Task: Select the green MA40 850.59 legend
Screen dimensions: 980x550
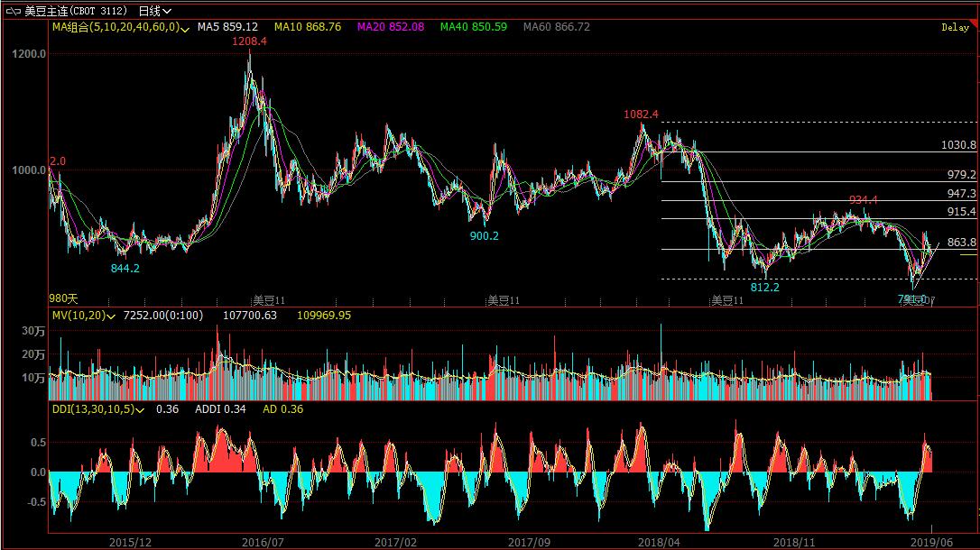Action: (474, 28)
